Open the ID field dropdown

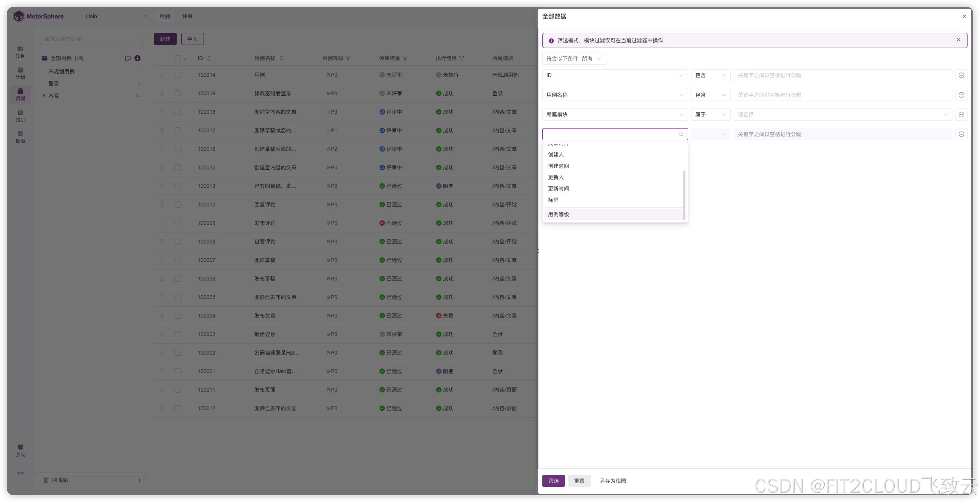pos(615,76)
